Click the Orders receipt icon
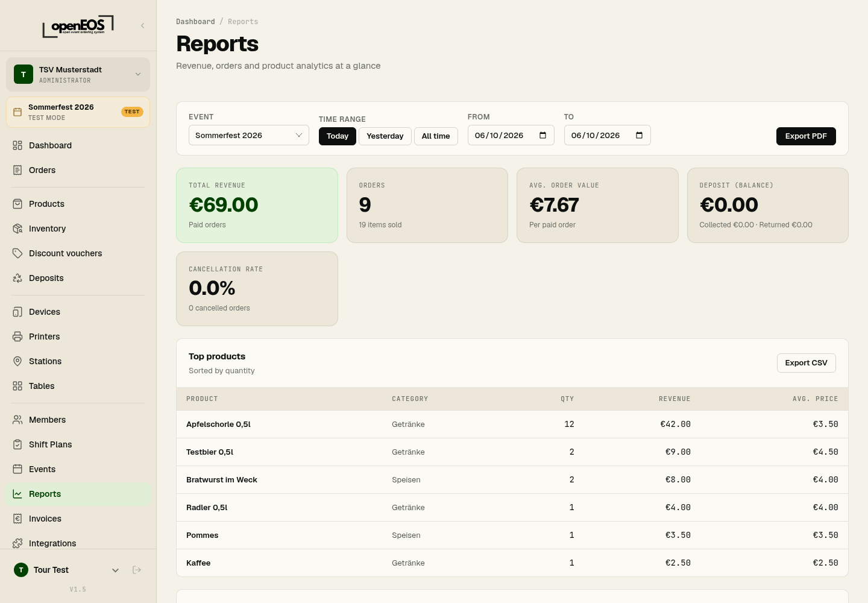 click(x=17, y=170)
